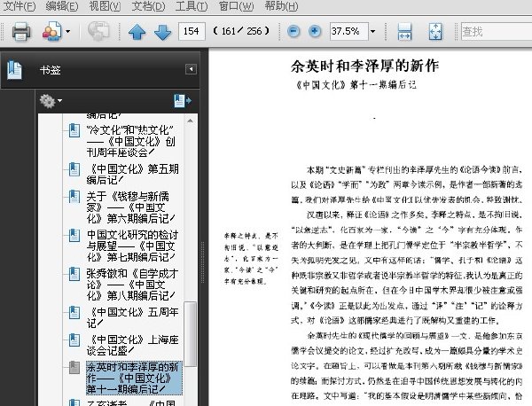Open the 窗口(W) menu

236,6
